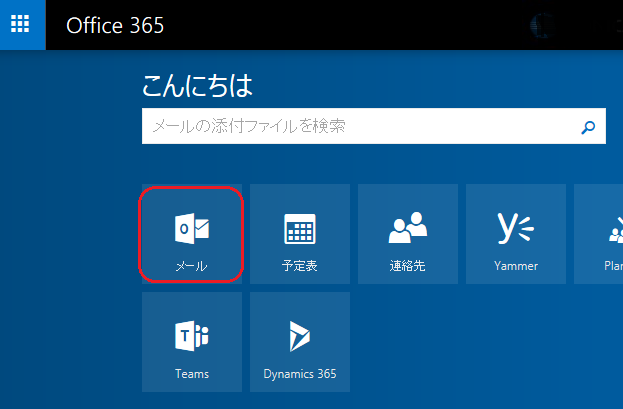Focus the メールの添付ファイルを検索 search box
The image size is (623, 409).
coord(374,126)
